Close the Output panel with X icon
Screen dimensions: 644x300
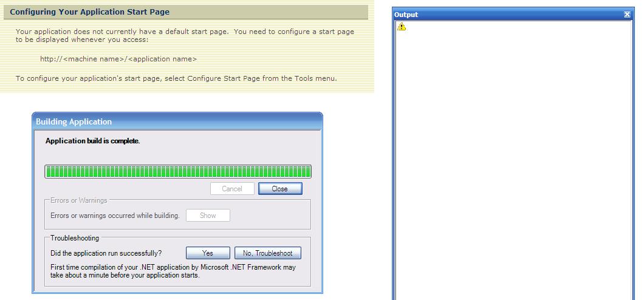627,15
